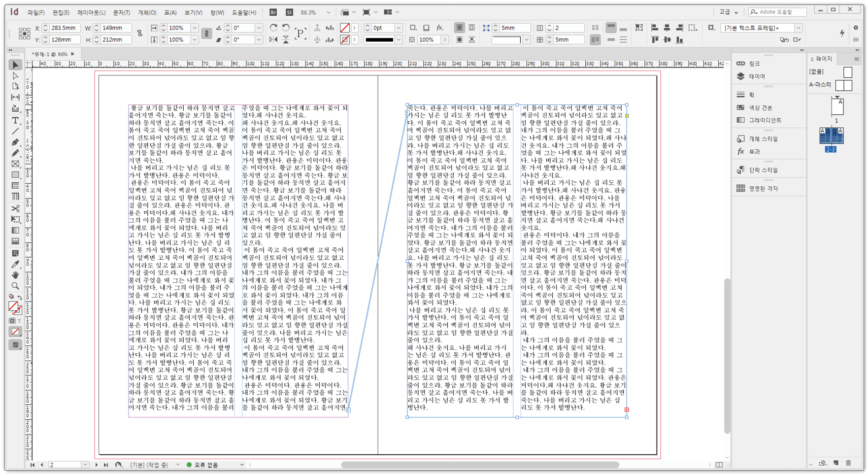Open Adobe Stock via the St icon

click(x=289, y=12)
